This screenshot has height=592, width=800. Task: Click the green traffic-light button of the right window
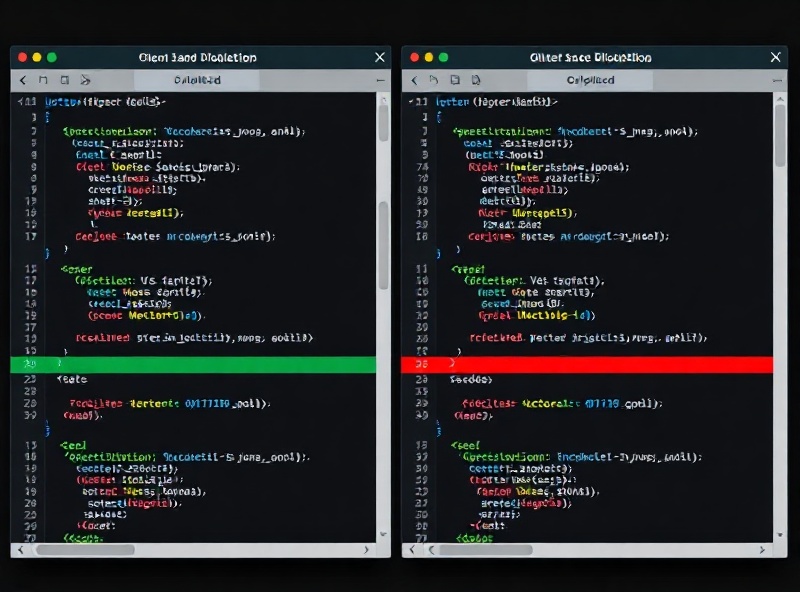[x=443, y=57]
